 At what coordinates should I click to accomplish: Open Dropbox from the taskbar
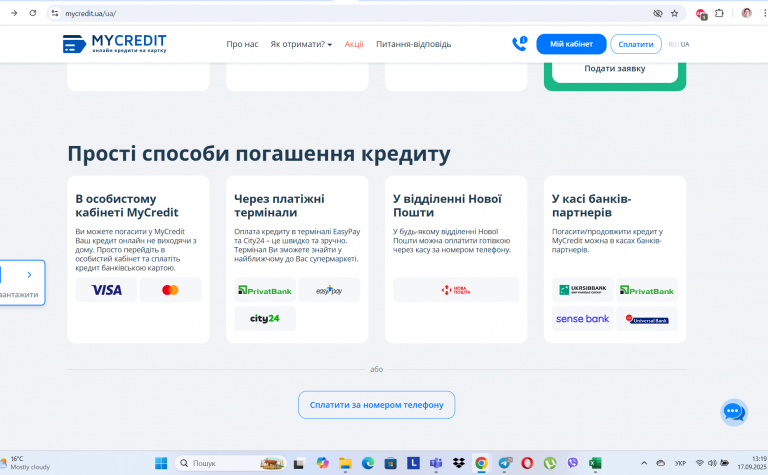click(459, 463)
